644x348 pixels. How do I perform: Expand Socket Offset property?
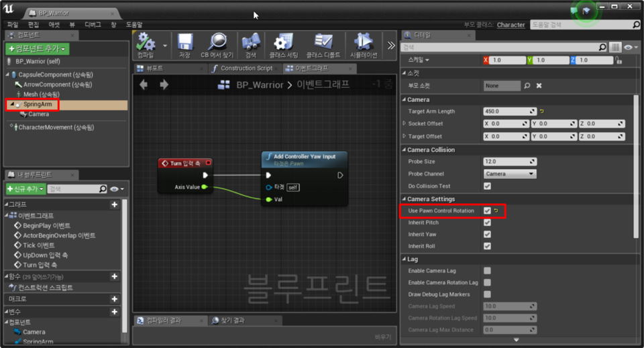point(404,123)
